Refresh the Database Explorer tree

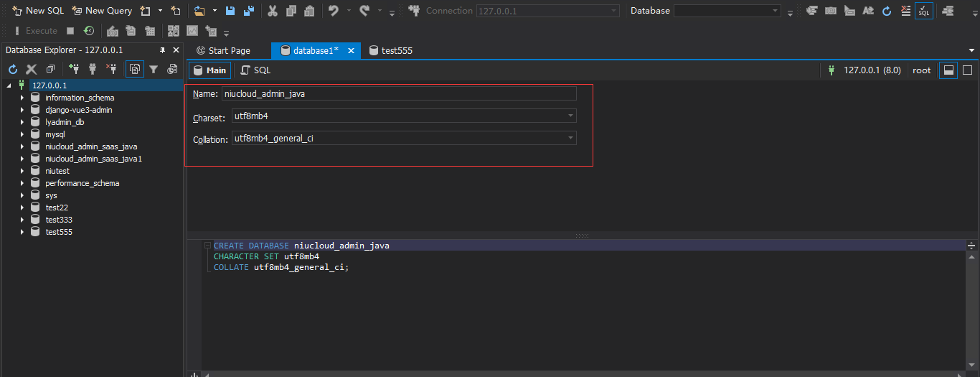(x=13, y=70)
